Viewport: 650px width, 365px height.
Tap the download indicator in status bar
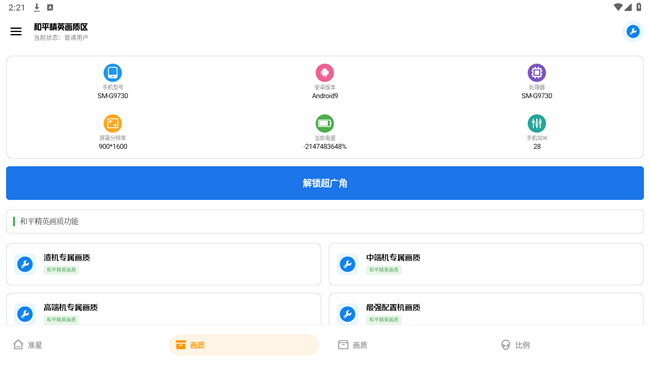[36, 7]
